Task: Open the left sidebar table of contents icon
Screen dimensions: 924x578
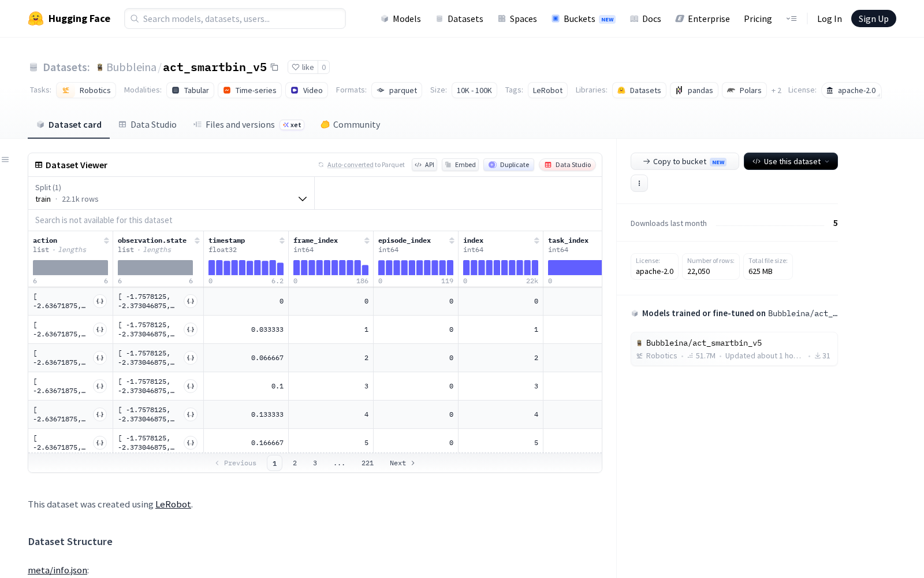Action: (x=5, y=160)
